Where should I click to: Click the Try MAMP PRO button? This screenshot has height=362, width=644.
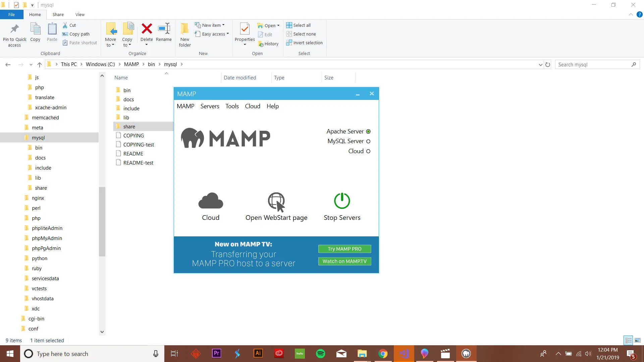click(x=344, y=249)
